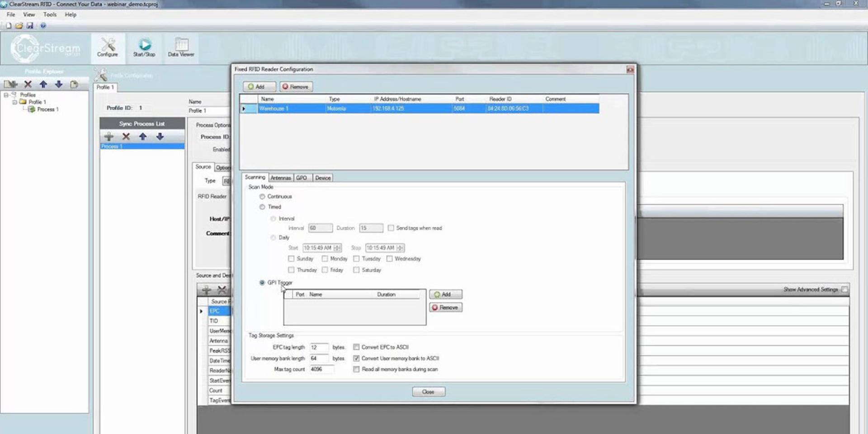Open the Configure tool

[108, 47]
